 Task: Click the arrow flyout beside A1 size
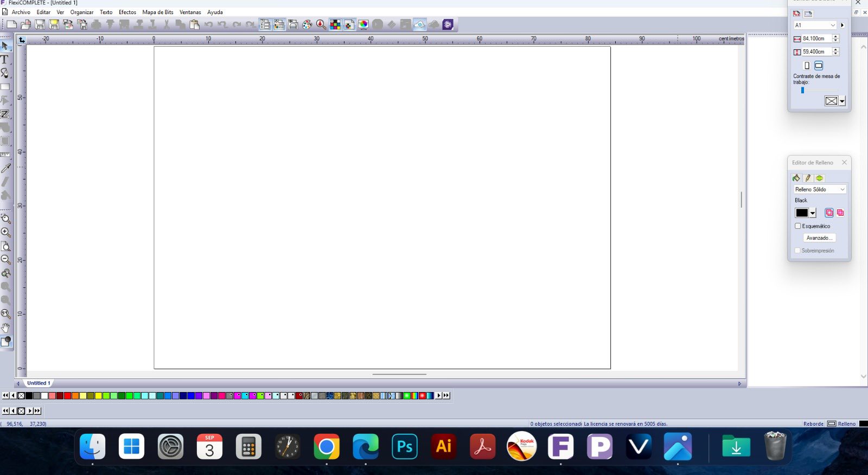843,25
